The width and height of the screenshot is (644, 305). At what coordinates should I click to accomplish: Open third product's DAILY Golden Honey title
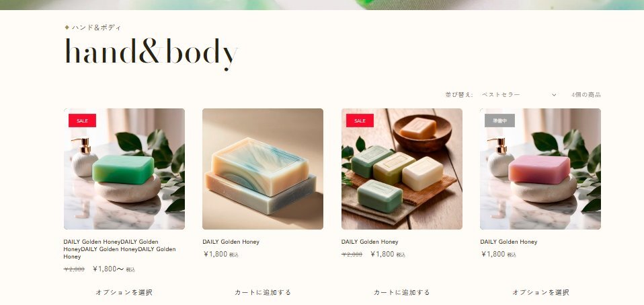370,242
